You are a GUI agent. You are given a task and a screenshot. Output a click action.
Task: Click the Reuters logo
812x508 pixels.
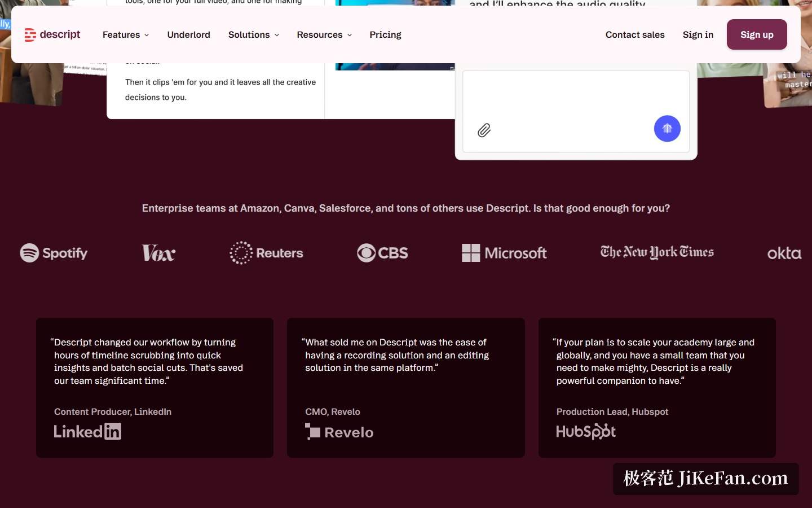click(266, 253)
